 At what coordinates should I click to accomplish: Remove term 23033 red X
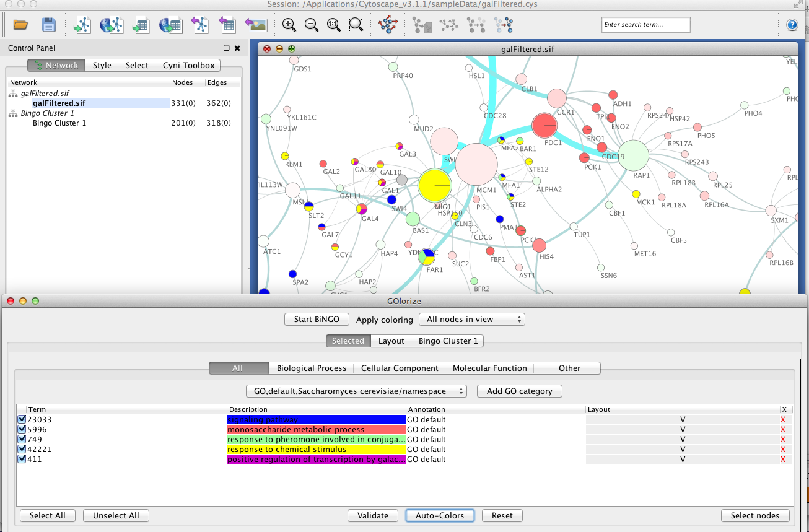click(783, 420)
